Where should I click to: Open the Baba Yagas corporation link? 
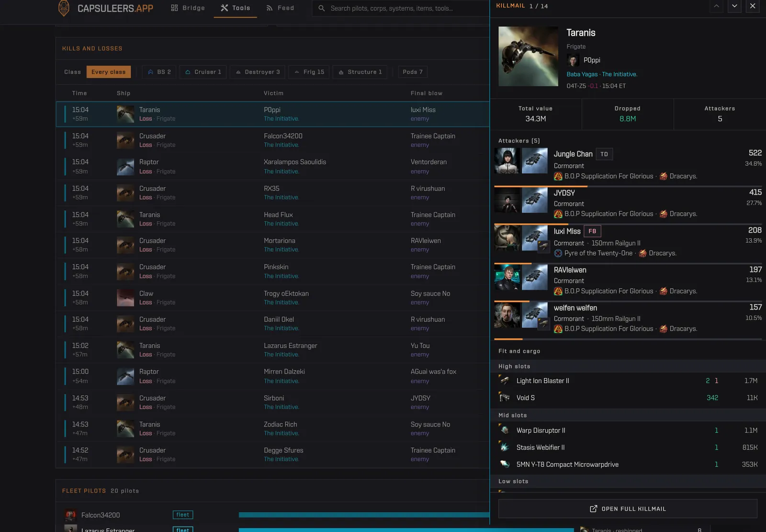coord(582,74)
